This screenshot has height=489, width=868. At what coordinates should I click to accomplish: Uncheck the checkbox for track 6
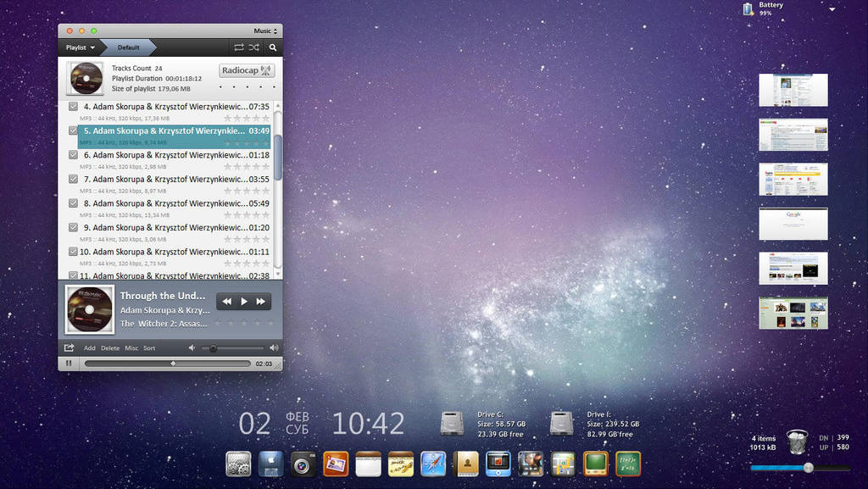point(73,155)
